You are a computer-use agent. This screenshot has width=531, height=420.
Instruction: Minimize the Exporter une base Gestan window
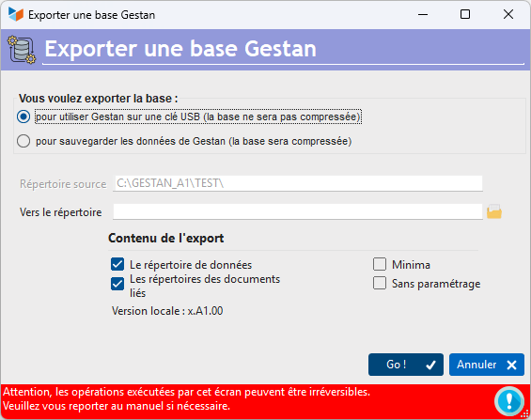coord(423,14)
